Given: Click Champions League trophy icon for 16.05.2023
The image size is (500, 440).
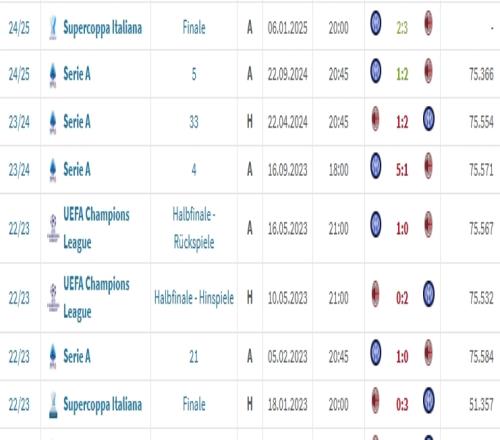Looking at the screenshot, I should pos(53,228).
